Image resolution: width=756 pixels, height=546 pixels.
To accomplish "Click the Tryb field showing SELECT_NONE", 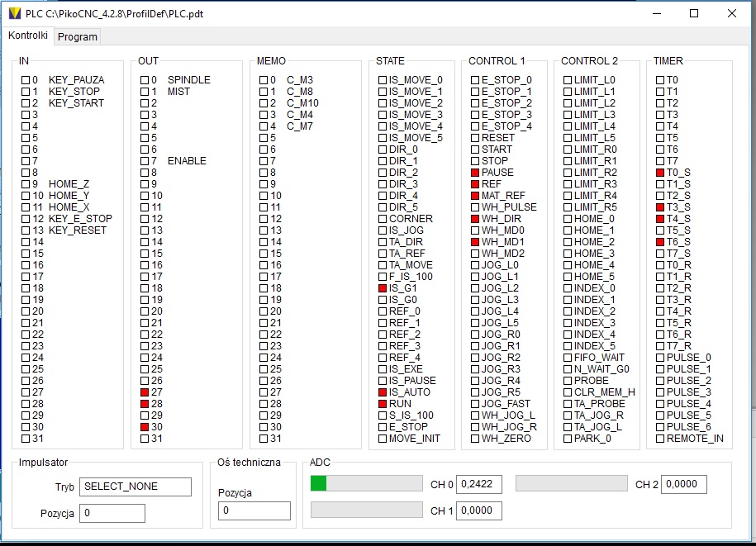I will [x=136, y=487].
